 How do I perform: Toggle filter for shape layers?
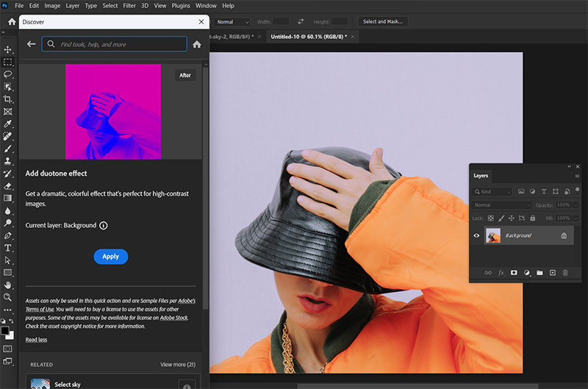coord(556,192)
